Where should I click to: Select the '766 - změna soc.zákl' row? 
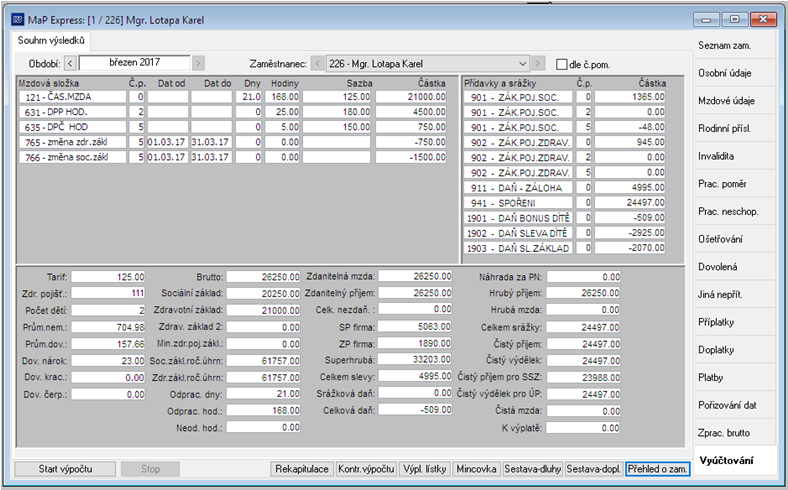pos(232,157)
